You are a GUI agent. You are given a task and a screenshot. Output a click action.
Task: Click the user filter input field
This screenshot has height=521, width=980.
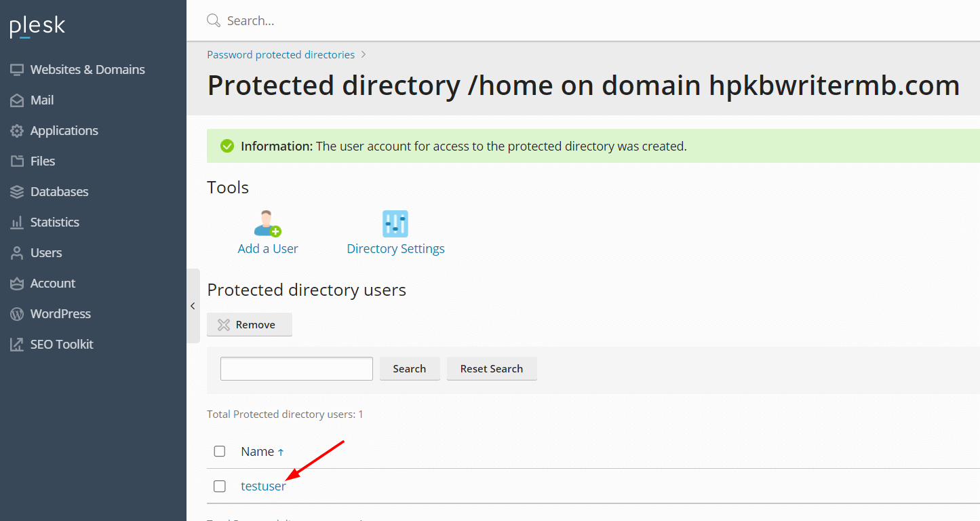(296, 368)
